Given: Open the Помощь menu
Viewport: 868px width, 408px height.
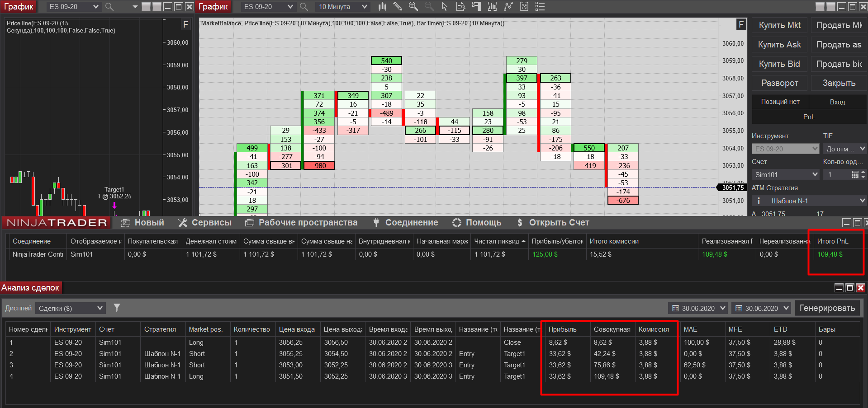Looking at the screenshot, I should point(477,222).
